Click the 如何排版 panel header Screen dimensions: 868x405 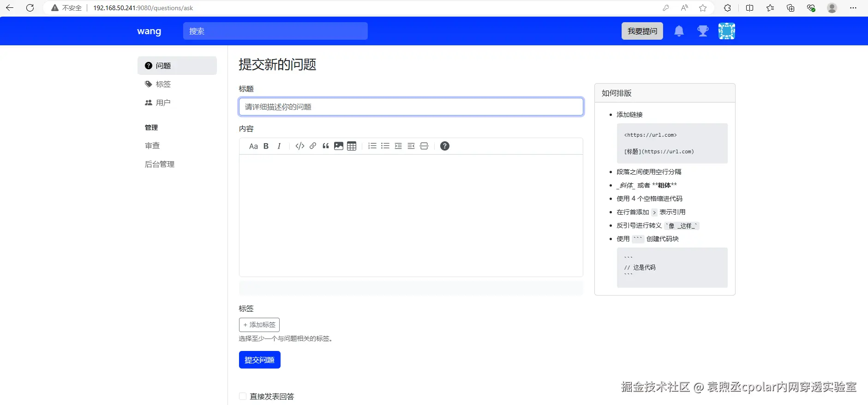[665, 93]
